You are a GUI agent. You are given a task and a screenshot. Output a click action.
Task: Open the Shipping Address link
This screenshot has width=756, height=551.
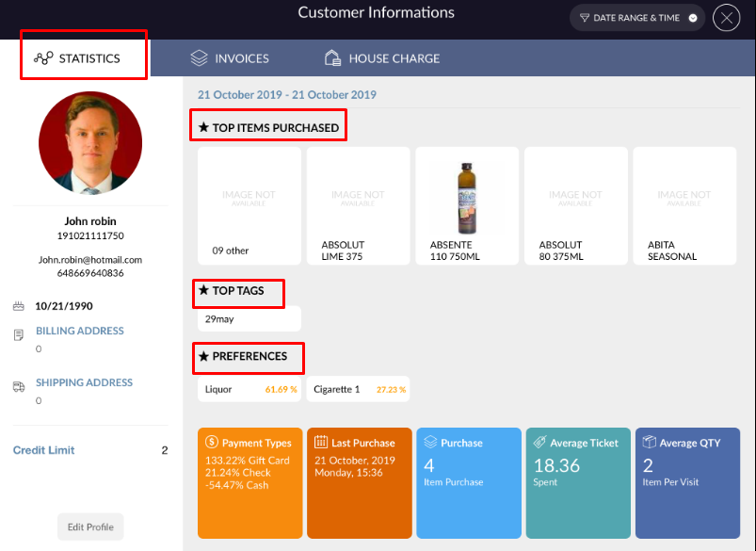(84, 382)
